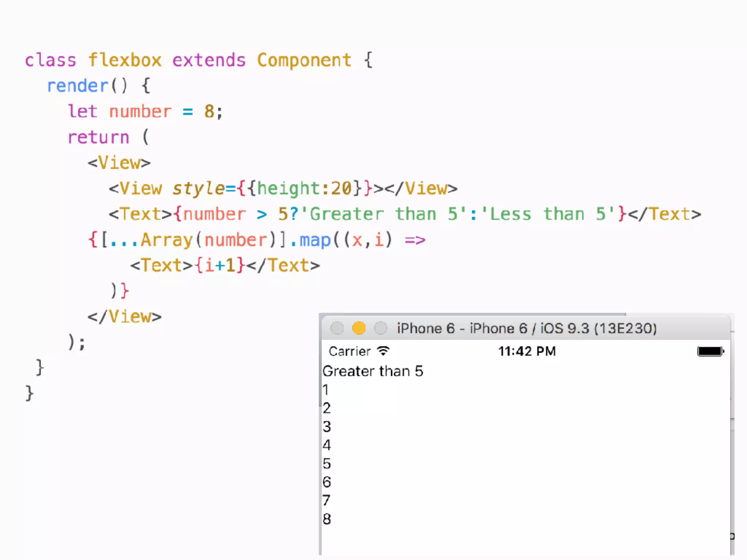
Task: Click the 11:42 PM clock in simulator
Action: tap(527, 351)
